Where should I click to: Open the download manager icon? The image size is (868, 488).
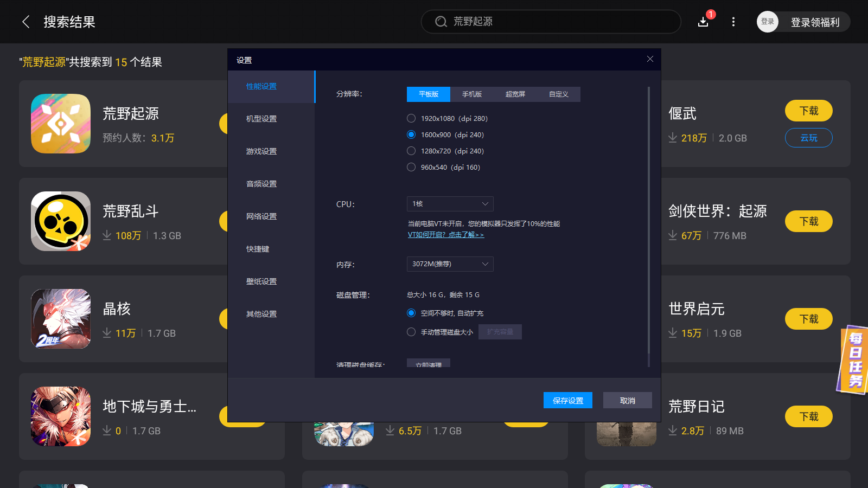703,22
